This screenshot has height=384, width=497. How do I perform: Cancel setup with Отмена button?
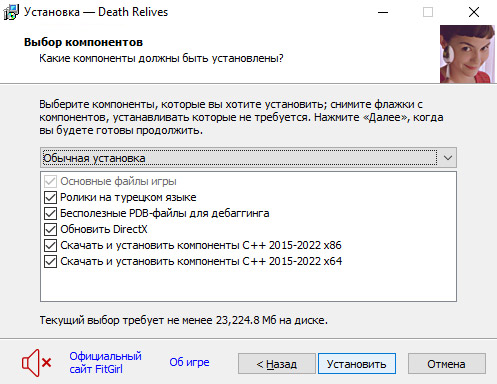coord(447,364)
